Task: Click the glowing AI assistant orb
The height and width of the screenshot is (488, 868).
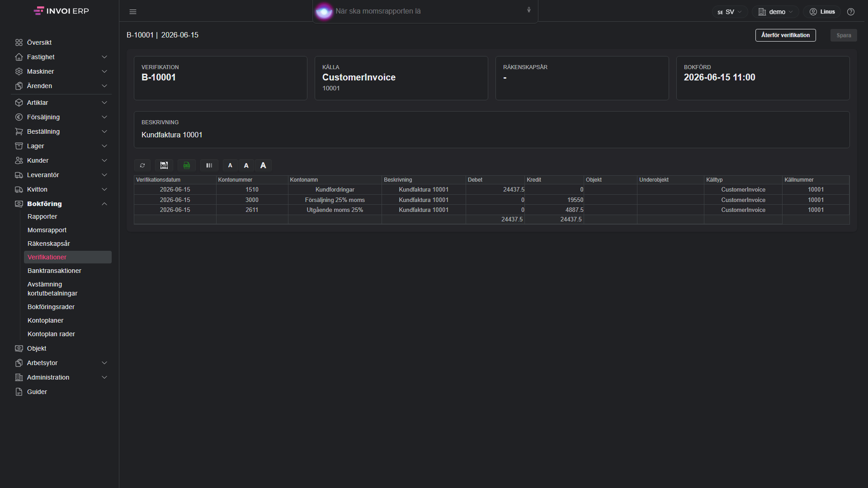Action: point(324,11)
